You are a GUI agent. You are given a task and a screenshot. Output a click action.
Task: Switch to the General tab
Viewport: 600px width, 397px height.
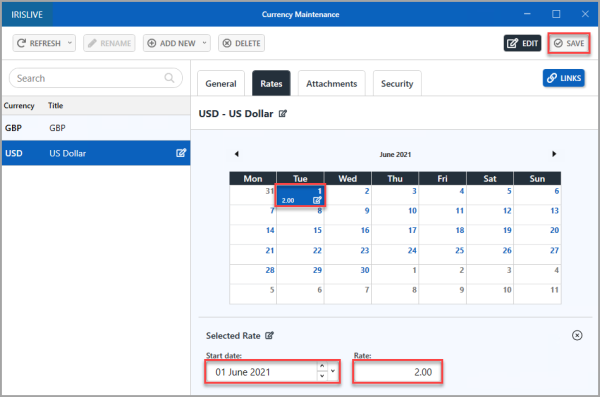coord(221,83)
